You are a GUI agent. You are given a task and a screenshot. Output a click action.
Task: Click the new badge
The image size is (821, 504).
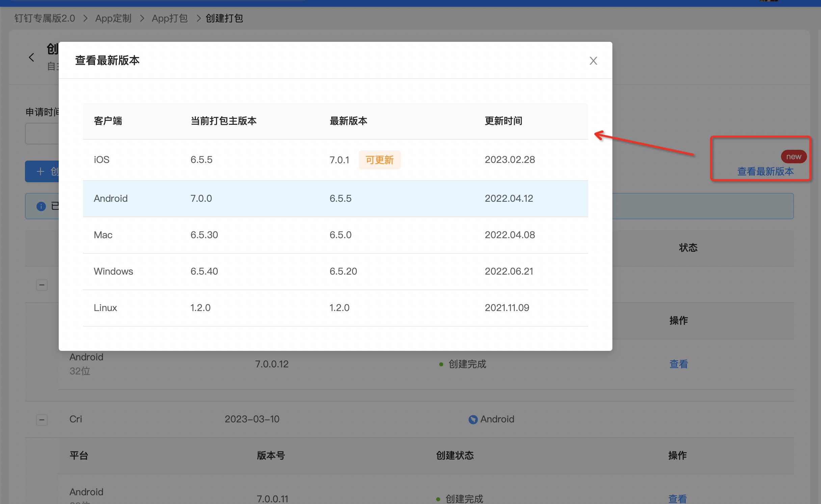[794, 157]
